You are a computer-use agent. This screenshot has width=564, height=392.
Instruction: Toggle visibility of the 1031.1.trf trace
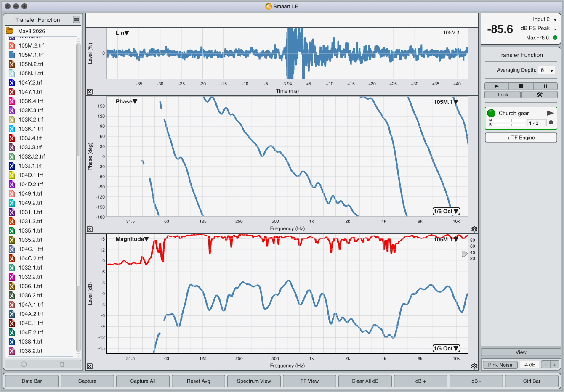click(12, 212)
